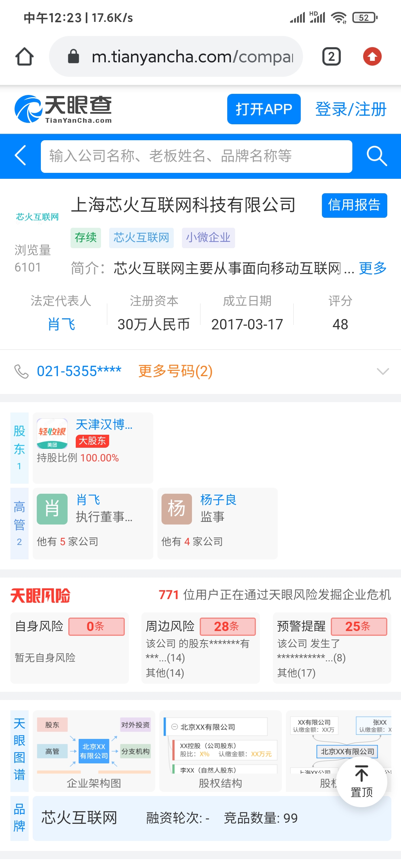Click the m.tianyancha.com address bar
401x868 pixels.
tap(176, 56)
